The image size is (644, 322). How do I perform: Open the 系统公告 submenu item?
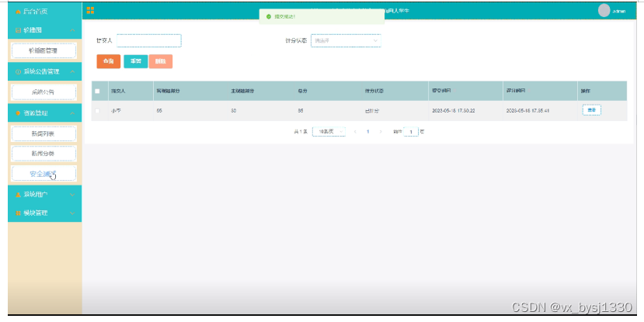[44, 92]
